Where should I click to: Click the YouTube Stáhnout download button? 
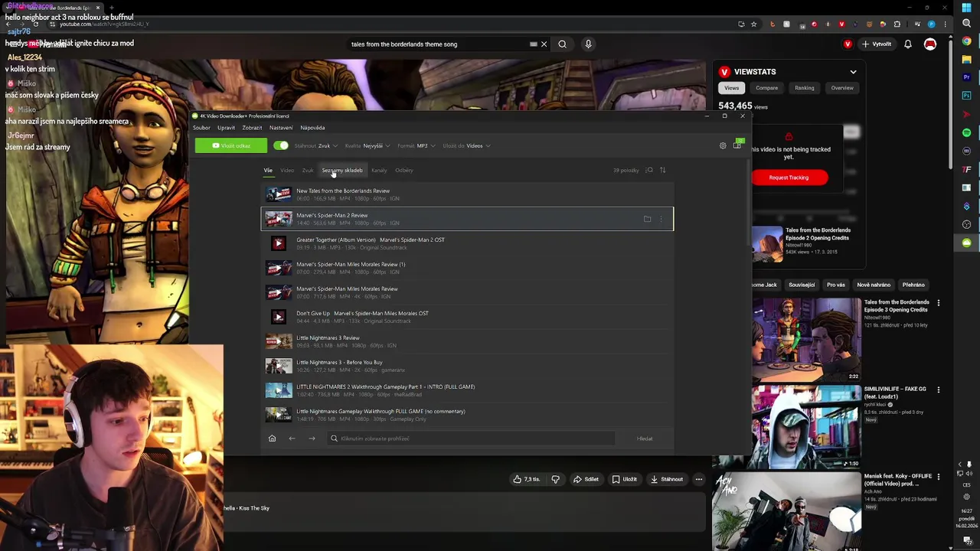tap(666, 479)
